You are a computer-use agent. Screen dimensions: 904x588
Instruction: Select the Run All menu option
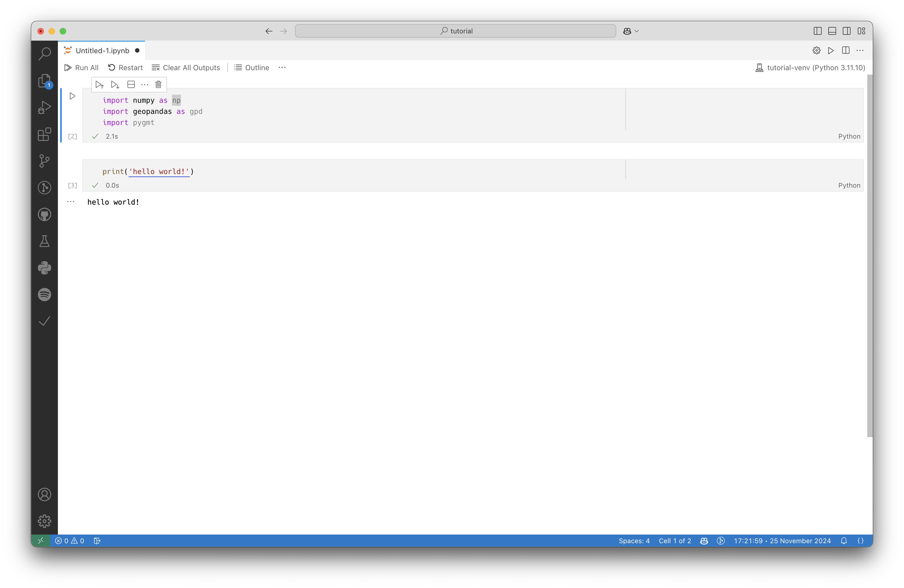(x=82, y=67)
